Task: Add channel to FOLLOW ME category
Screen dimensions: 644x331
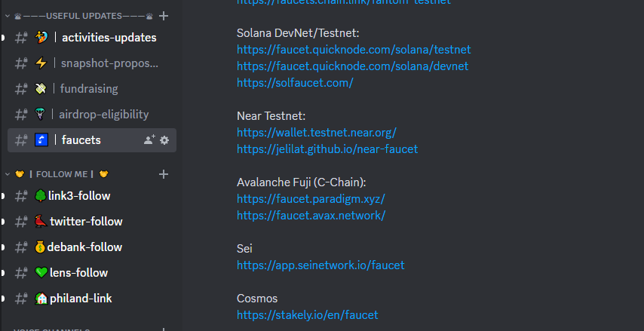Action: coord(164,174)
